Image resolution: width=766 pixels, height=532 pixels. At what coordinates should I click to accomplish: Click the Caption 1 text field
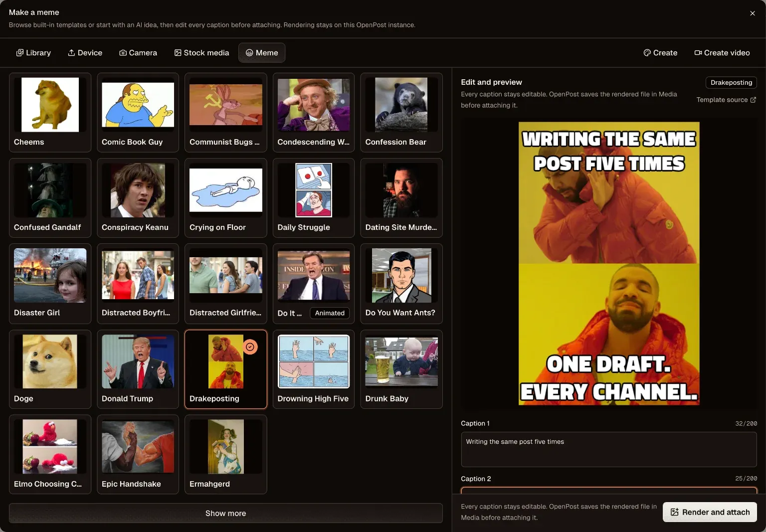point(609,449)
